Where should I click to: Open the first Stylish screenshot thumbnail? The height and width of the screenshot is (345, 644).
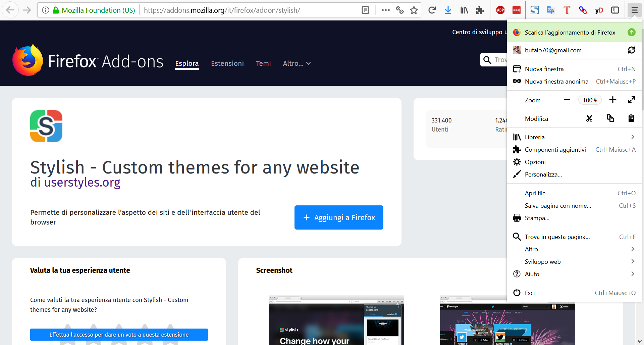click(x=336, y=320)
